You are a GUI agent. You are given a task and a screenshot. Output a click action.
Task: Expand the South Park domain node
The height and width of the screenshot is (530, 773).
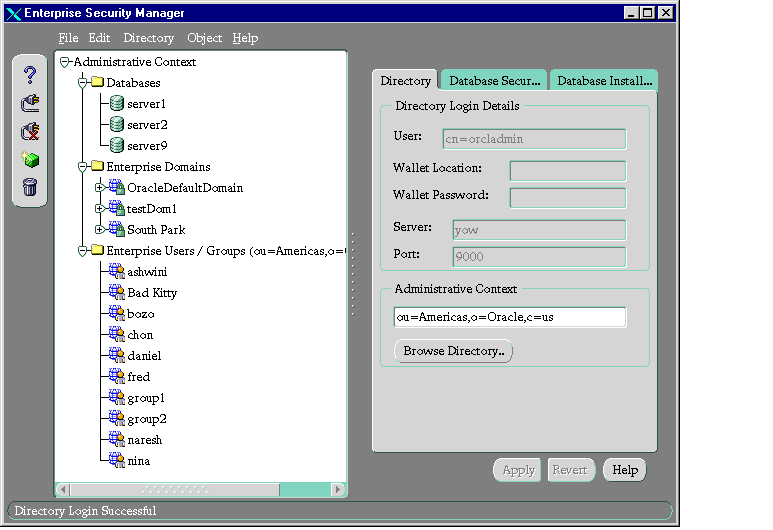pyautogui.click(x=100, y=230)
